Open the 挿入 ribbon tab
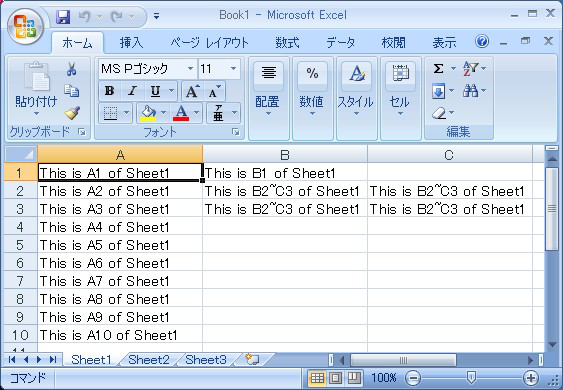 tap(131, 43)
